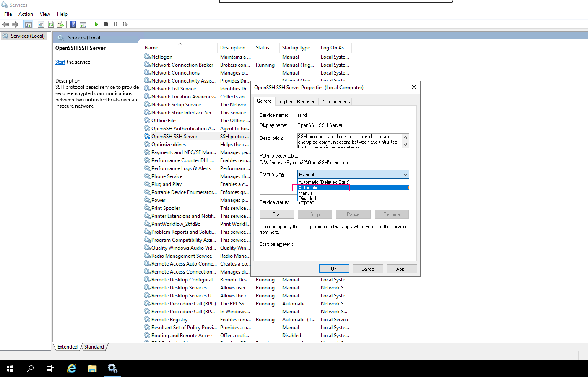Switch to Standard view tab at bottom
Screen dimensions: 588x377
point(94,347)
